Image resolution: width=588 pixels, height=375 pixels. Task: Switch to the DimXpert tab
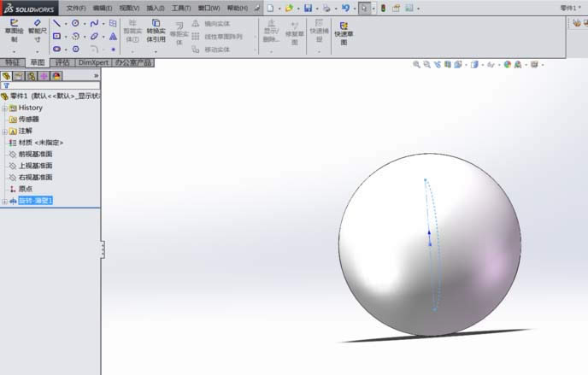tap(93, 62)
